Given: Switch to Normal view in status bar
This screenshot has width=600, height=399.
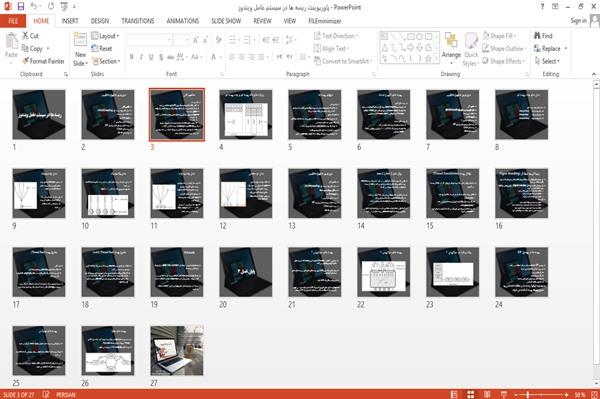Looking at the screenshot, I should pos(454,394).
